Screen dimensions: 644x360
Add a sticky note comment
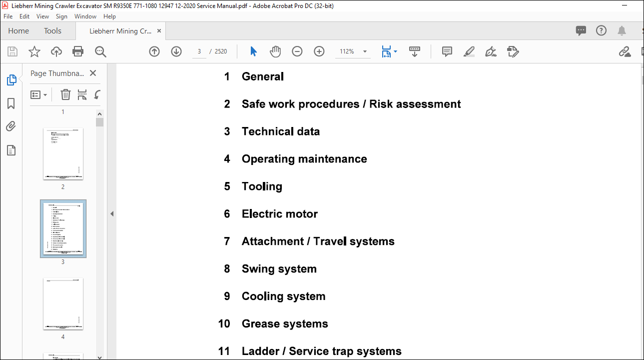tap(447, 51)
